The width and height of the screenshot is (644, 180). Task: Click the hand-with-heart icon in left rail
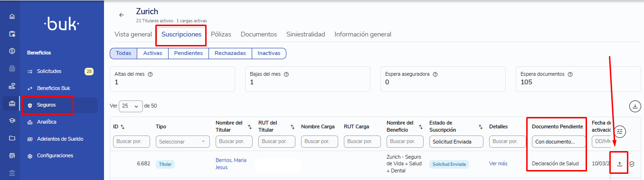12,86
